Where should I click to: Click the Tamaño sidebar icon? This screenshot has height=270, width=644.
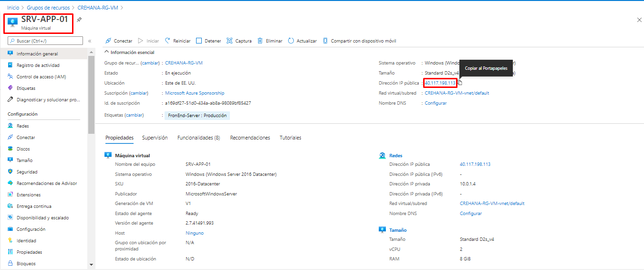click(x=10, y=161)
